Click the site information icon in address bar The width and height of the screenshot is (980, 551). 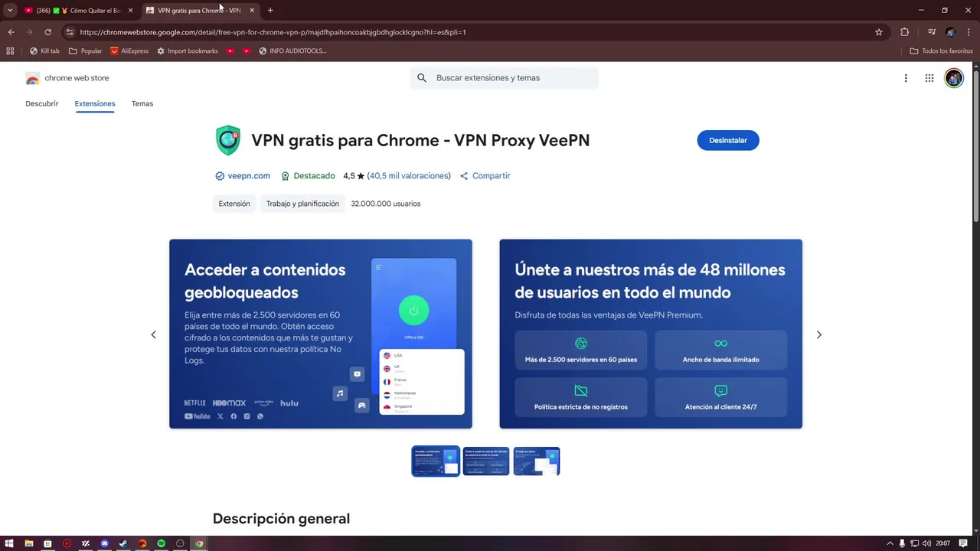tap(70, 32)
